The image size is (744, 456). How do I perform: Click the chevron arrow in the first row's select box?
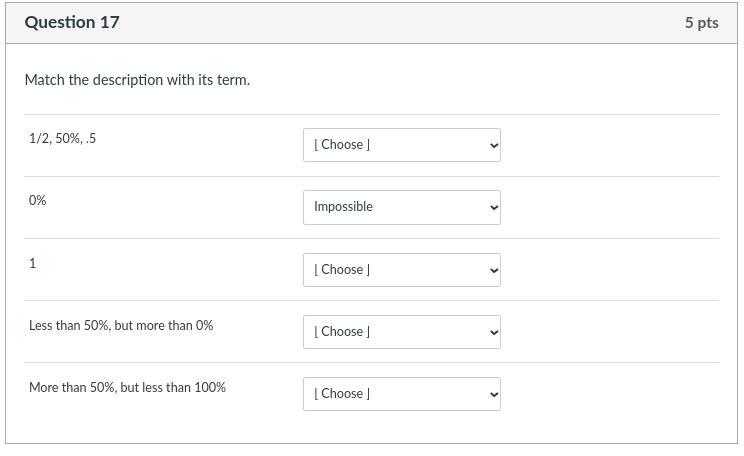click(494, 145)
